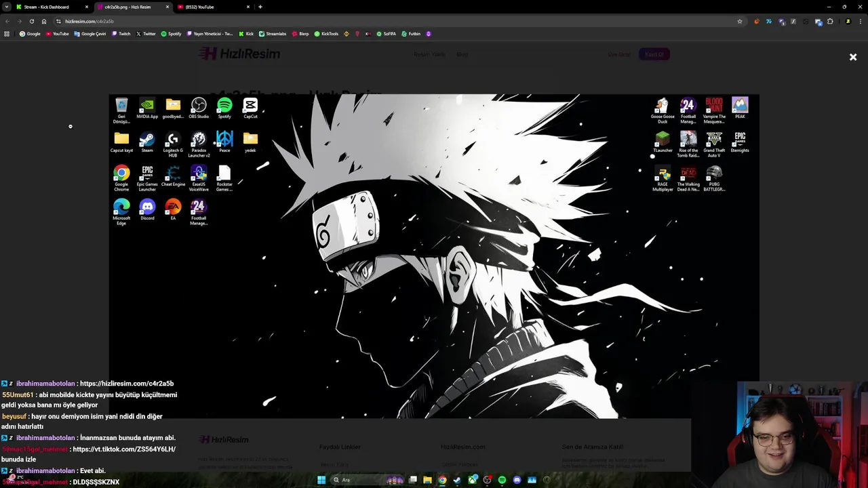Open Spotify from the taskbar

[x=502, y=480]
